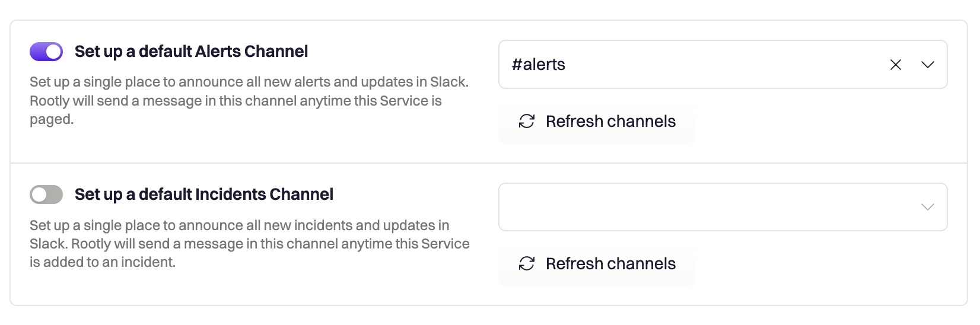Expand the #alerts dropdown chevron
Screen dimensions: 980x325
(x=928, y=65)
